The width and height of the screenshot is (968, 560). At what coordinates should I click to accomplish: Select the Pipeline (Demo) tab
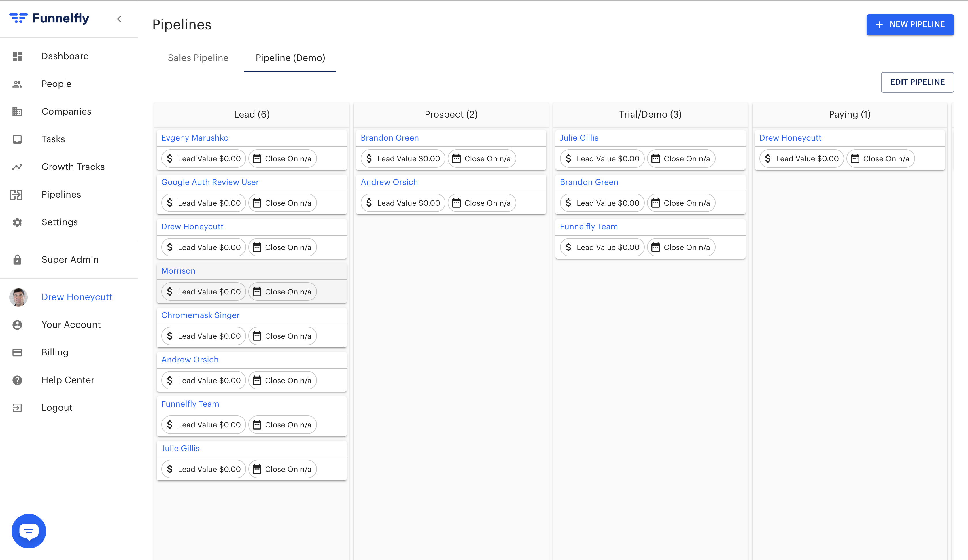click(290, 58)
